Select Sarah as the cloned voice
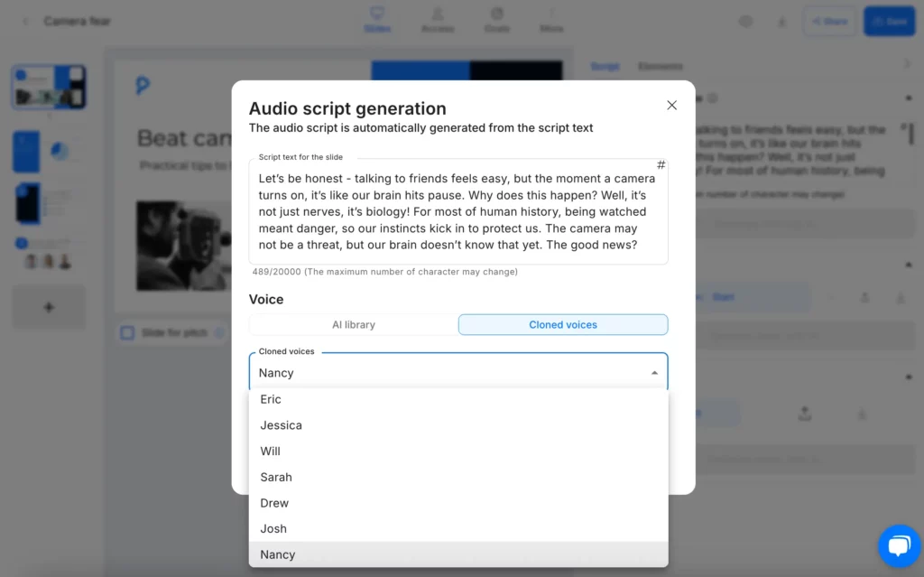 [x=276, y=477]
